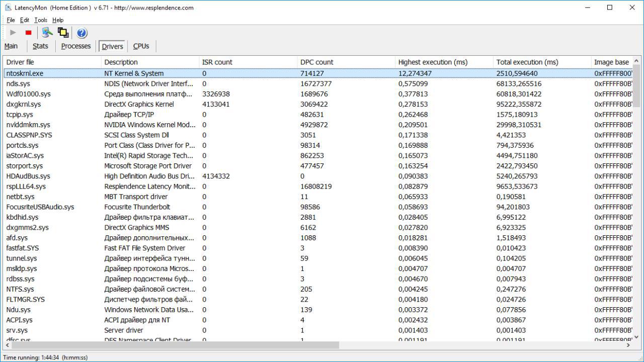Switch to the Main tab
644x362 pixels.
(11, 46)
